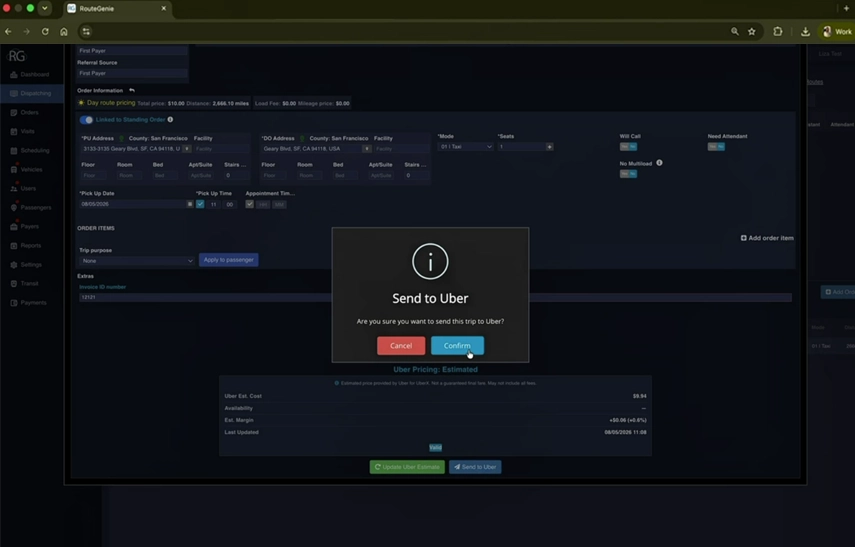Click the pick up hour field
Viewport: 855px width, 547px height.
(x=214, y=205)
